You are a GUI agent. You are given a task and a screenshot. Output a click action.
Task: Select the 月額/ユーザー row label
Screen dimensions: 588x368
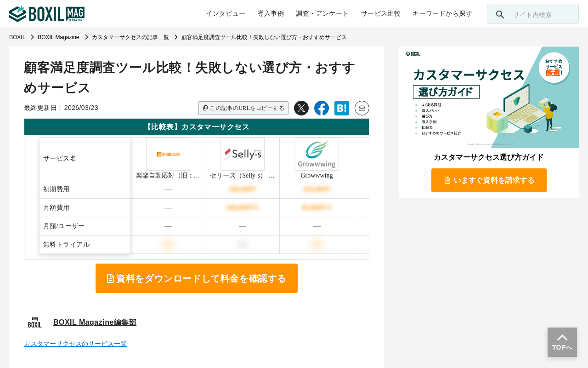point(85,226)
